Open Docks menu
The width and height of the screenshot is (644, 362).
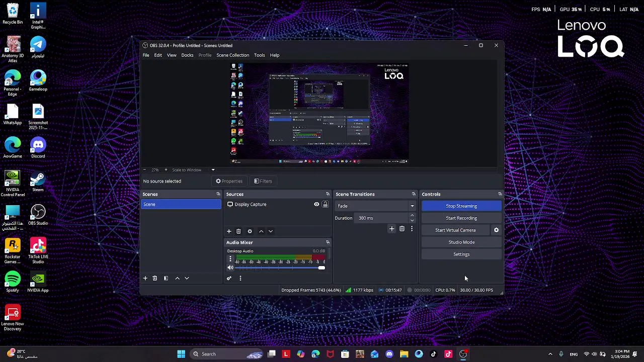click(x=187, y=55)
